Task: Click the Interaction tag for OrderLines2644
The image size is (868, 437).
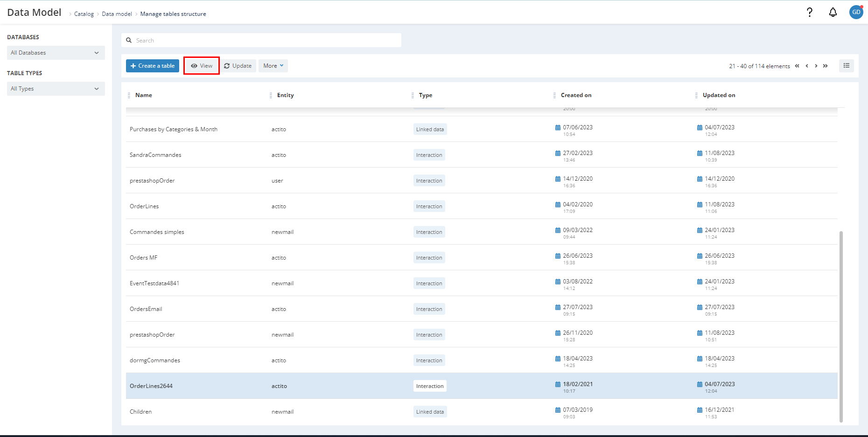Action: coord(430,386)
